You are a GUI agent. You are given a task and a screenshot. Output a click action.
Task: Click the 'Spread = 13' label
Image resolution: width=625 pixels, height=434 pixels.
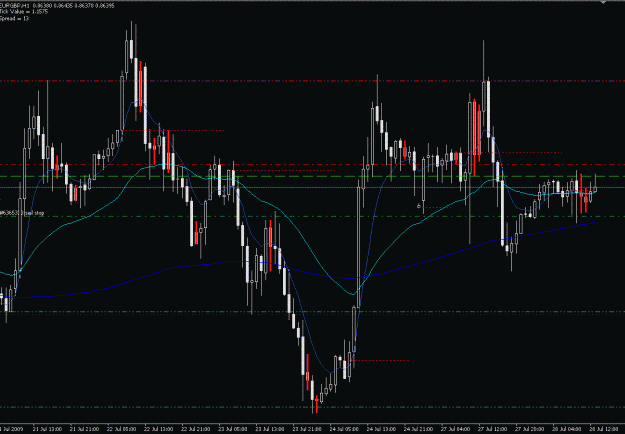point(14,18)
